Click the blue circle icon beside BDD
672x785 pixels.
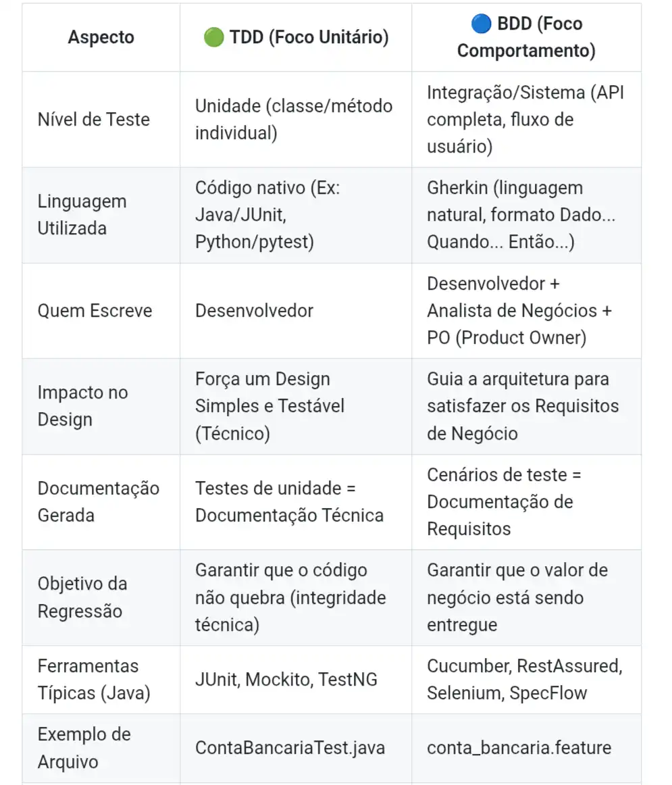coord(482,24)
